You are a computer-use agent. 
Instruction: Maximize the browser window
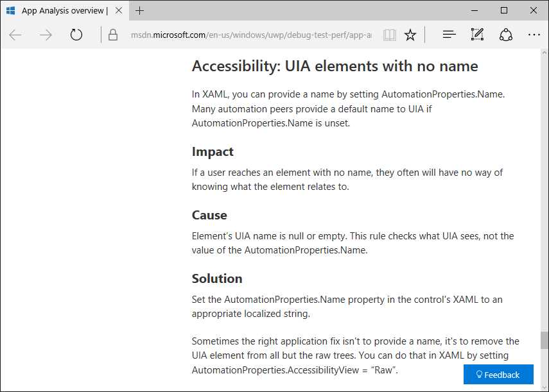tap(503, 10)
